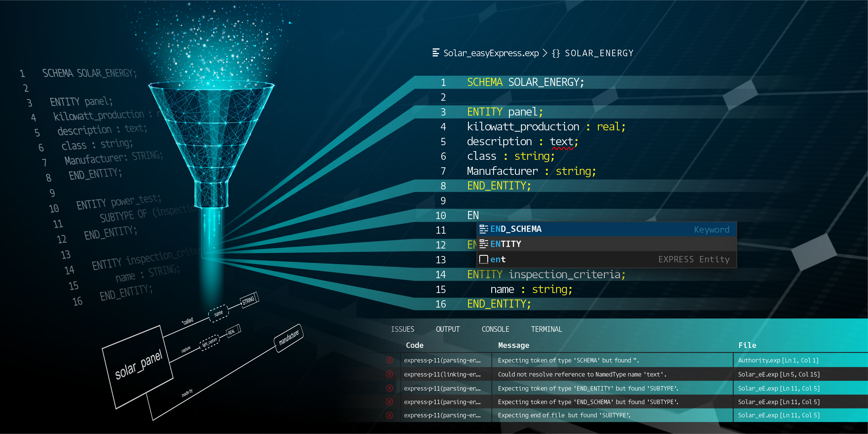Screen dimensions: 868x434
Task: Click Solar_easyExpress.exp in the breadcrumb
Action: click(x=491, y=53)
